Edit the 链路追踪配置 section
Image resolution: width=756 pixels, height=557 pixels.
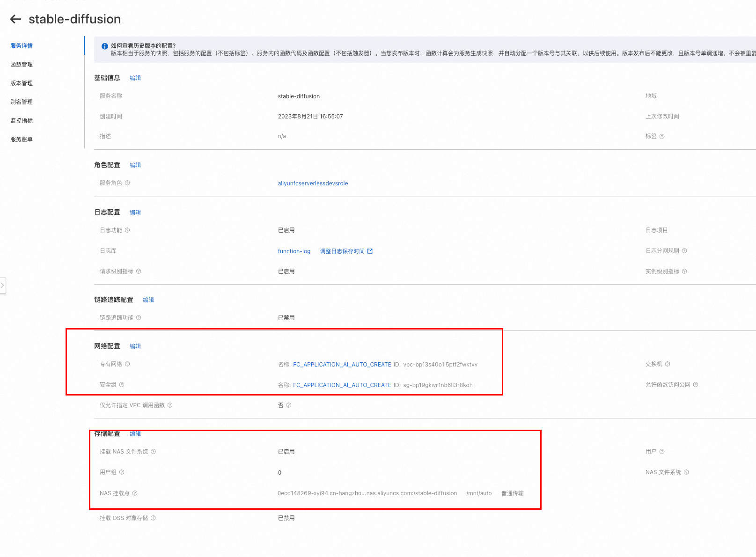point(148,300)
